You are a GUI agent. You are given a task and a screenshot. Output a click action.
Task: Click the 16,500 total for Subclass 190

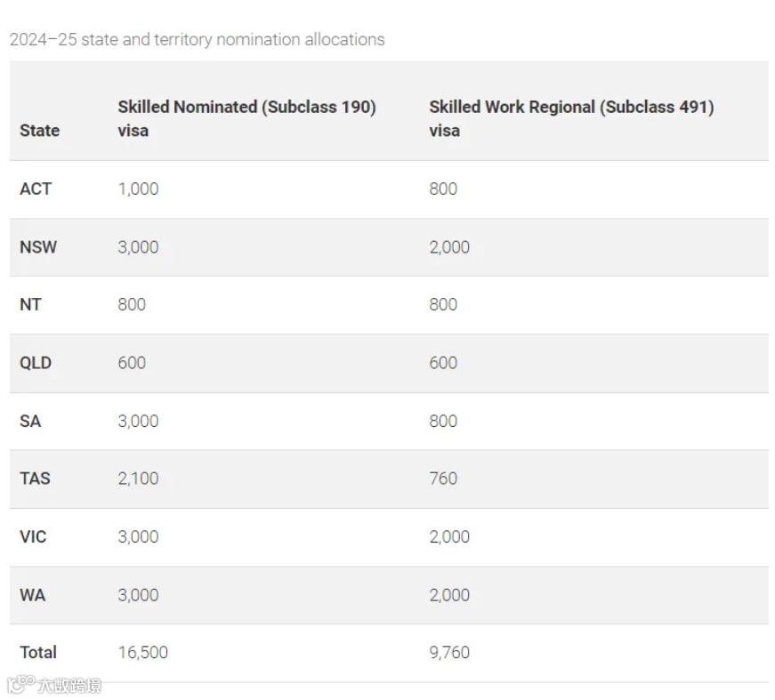pos(142,652)
